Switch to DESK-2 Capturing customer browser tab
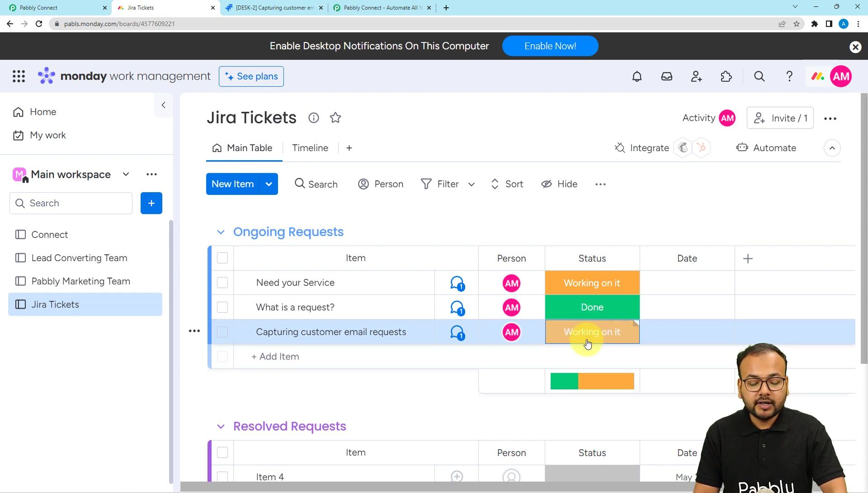This screenshot has height=493, width=868. coord(274,8)
